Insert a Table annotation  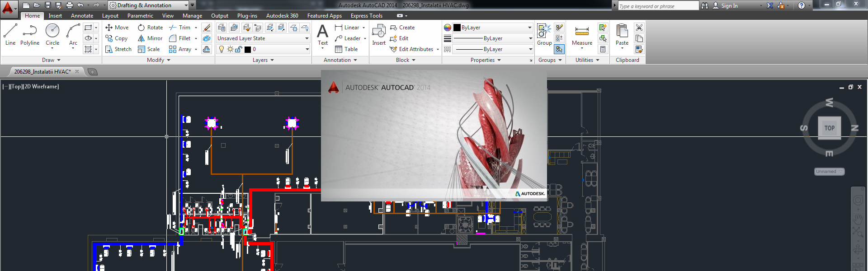[346, 49]
